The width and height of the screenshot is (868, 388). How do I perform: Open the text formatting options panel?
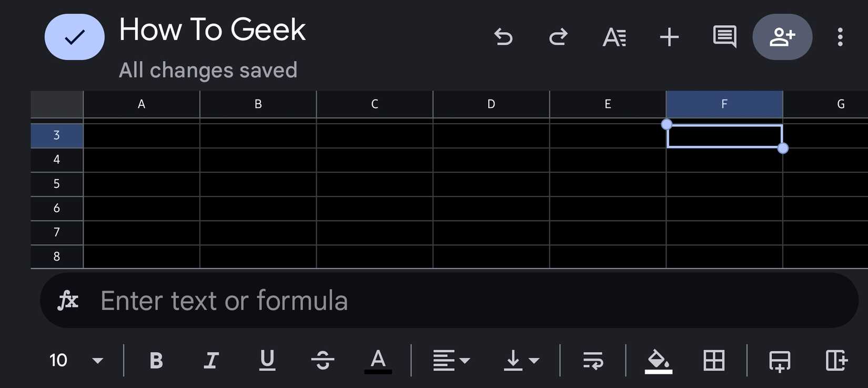(614, 37)
